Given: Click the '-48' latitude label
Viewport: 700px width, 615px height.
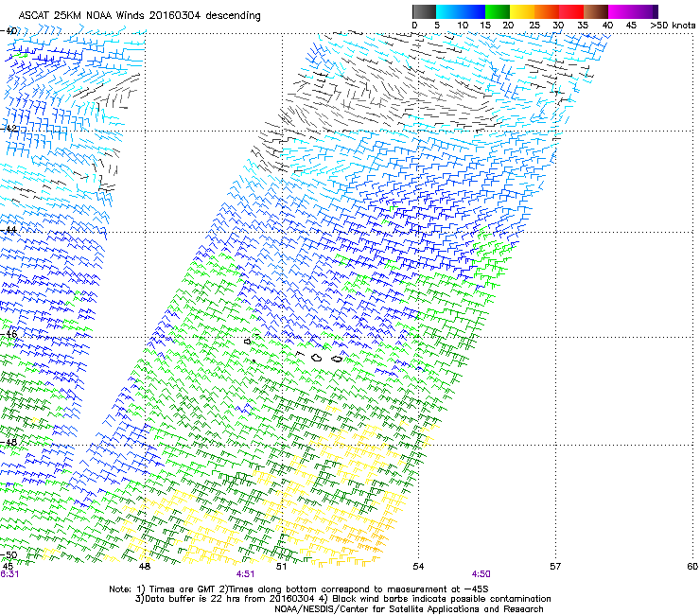Looking at the screenshot, I should tap(9, 442).
